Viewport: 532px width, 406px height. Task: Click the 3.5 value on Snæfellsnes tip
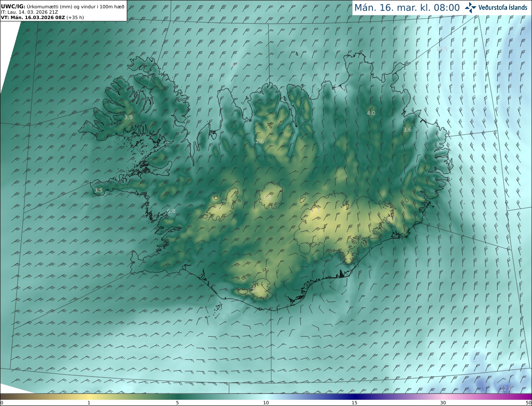pos(99,191)
